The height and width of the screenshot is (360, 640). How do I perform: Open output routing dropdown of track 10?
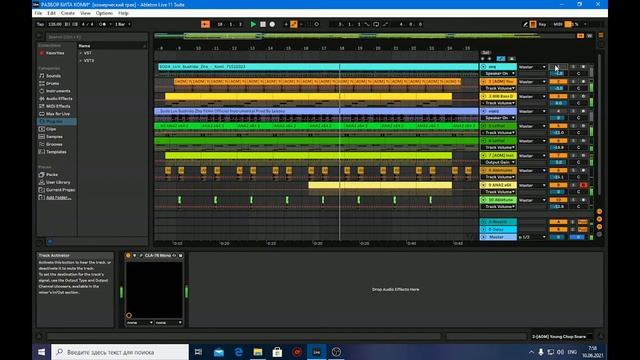[532, 200]
